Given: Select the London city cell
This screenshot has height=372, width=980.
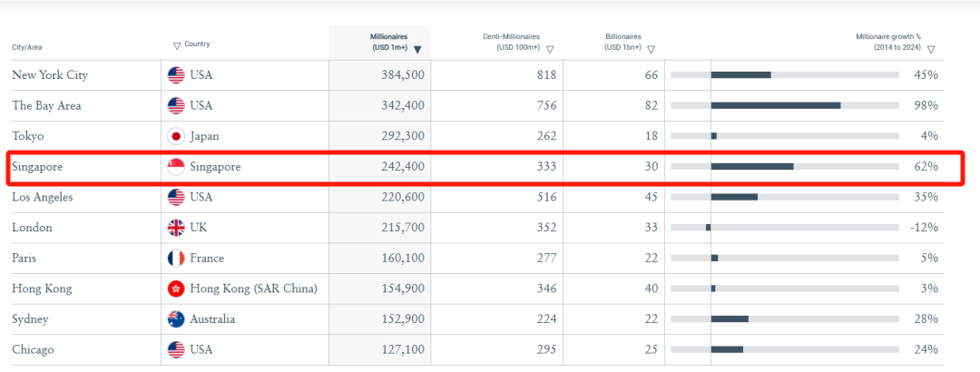Looking at the screenshot, I should [32, 228].
